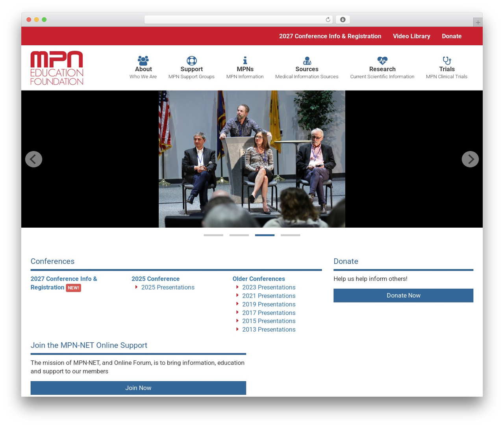Screen dimensions: 504x427
Task: Select the first slide indicator bar
Action: click(x=213, y=235)
